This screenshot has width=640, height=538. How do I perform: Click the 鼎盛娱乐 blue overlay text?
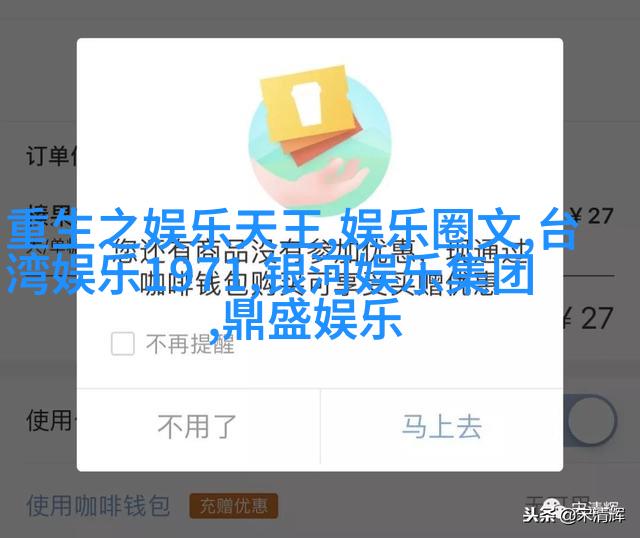pos(313,320)
